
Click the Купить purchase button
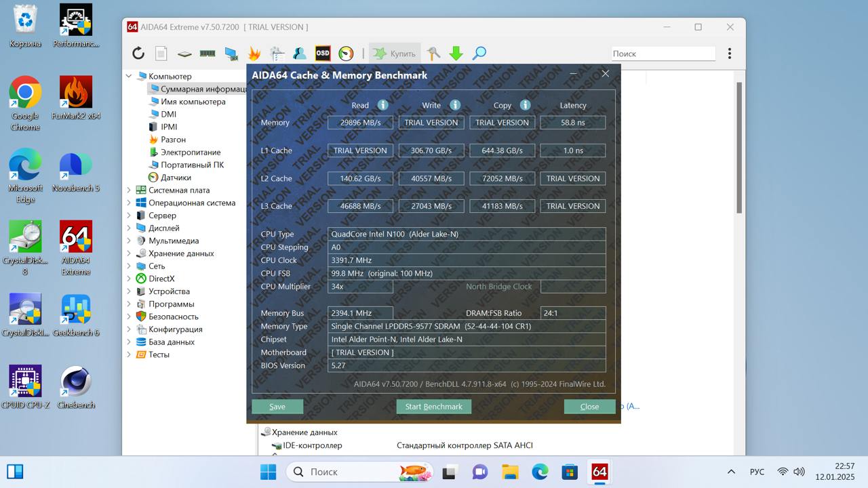click(x=395, y=54)
